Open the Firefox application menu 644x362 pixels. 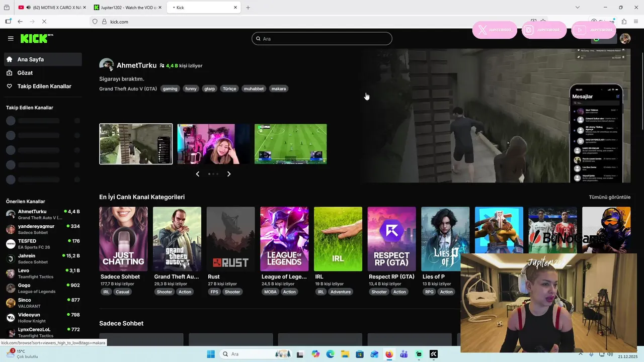[635, 22]
